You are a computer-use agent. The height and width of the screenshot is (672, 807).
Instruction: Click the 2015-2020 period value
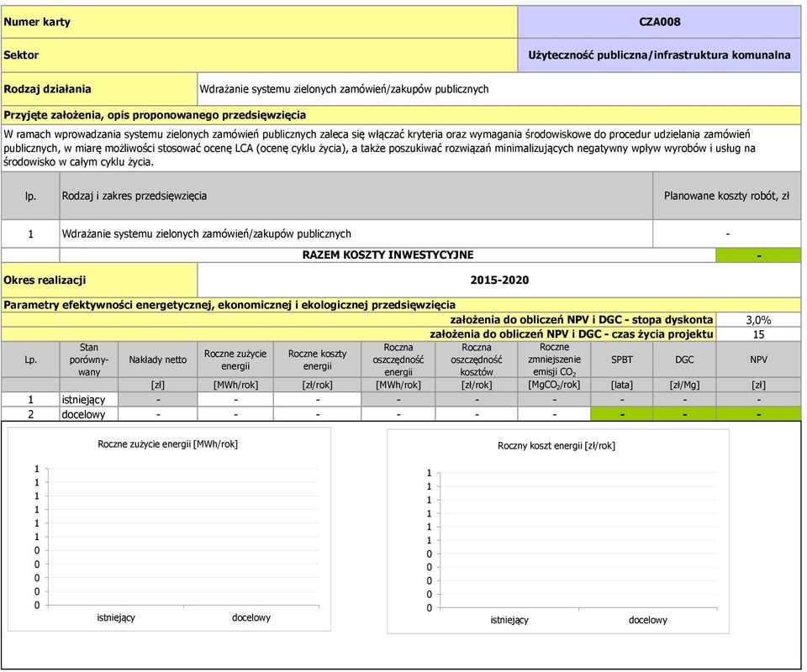[x=499, y=281]
